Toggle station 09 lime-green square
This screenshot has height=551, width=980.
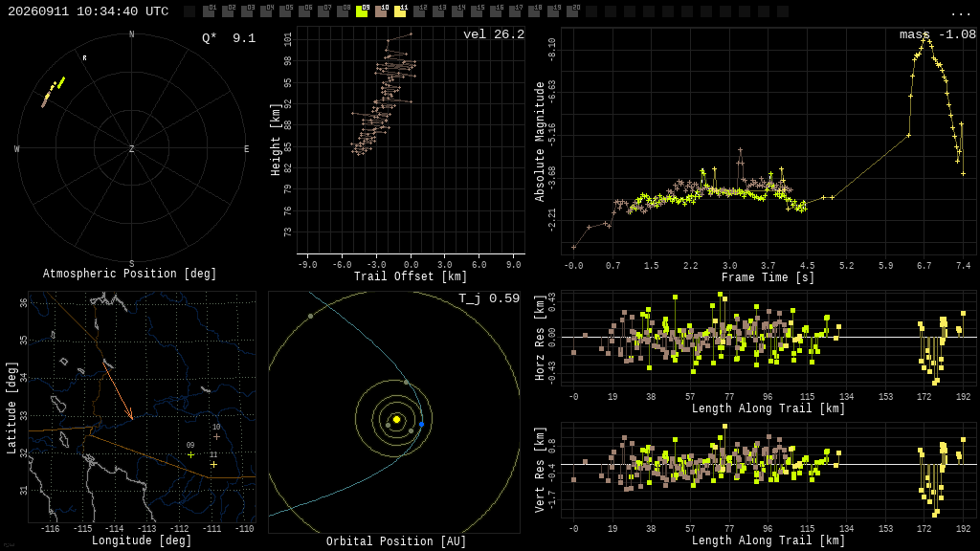click(x=362, y=11)
